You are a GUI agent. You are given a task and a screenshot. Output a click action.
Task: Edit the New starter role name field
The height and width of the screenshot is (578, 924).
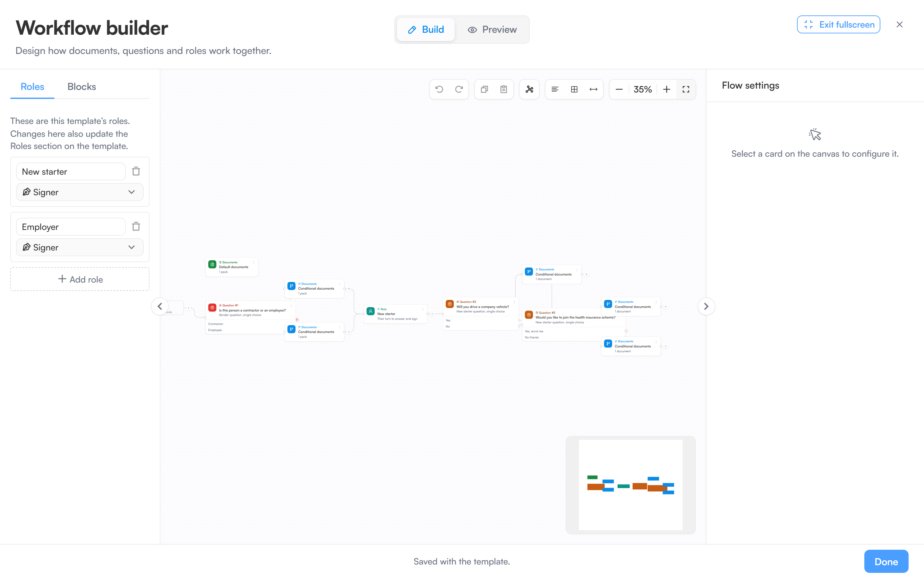(71, 172)
